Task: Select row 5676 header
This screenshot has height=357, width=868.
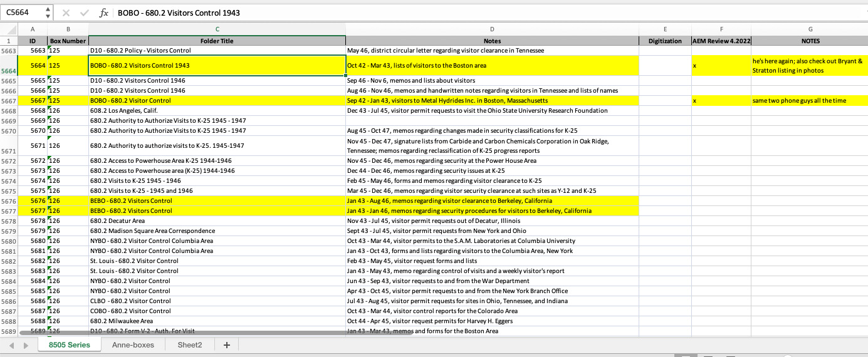Action: [9, 201]
